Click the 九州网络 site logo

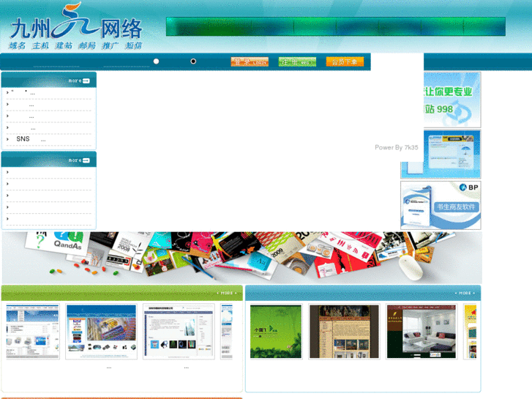75,26
